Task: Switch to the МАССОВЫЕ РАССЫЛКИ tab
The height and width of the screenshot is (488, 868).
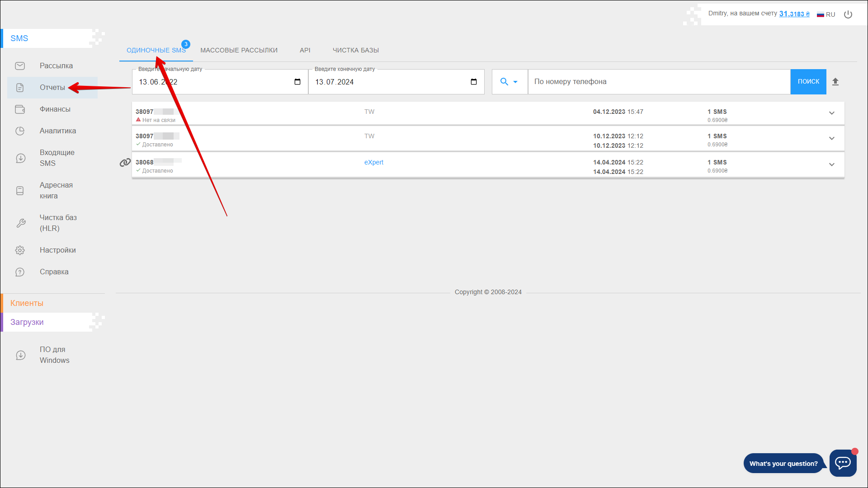Action: tap(239, 50)
